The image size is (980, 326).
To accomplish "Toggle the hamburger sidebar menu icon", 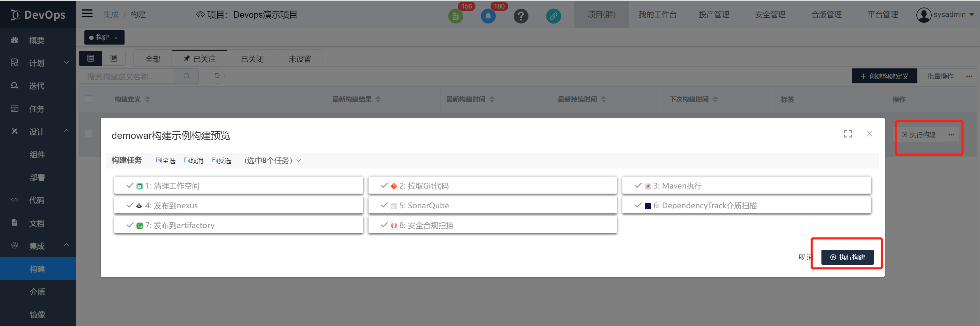I will 87,14.
